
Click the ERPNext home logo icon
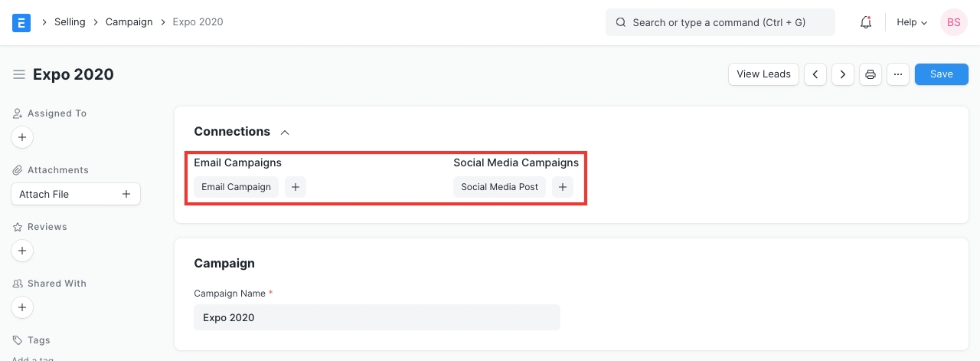tap(21, 22)
